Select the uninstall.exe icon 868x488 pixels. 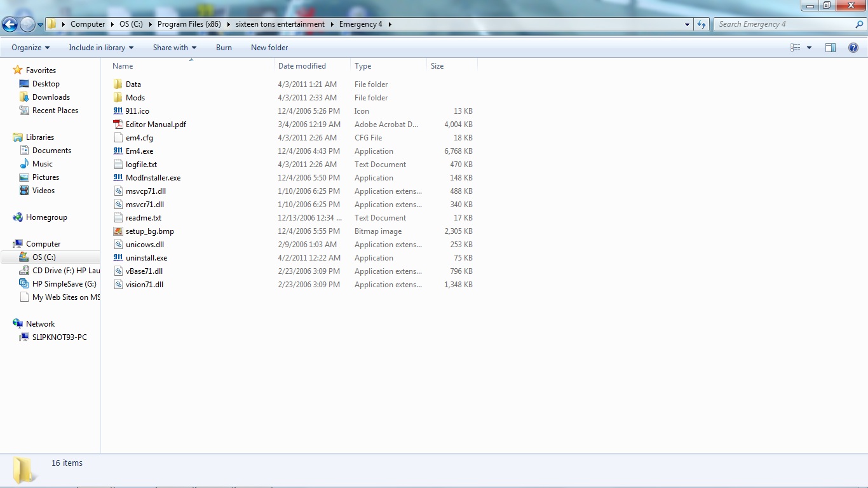click(x=118, y=258)
